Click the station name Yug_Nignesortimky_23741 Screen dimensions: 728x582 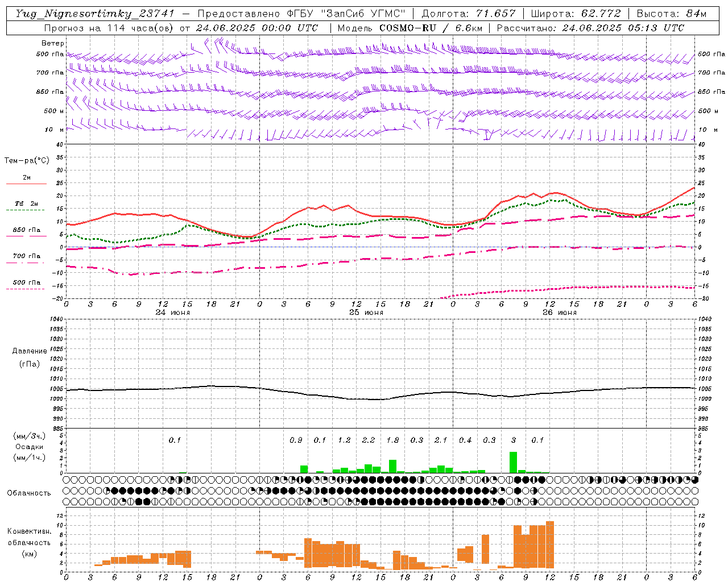pyautogui.click(x=94, y=14)
